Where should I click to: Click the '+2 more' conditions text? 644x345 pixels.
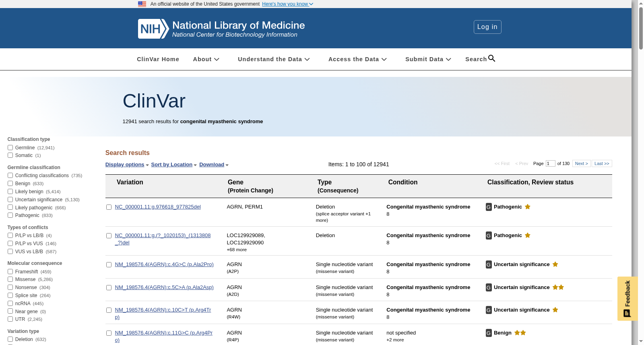395,340
